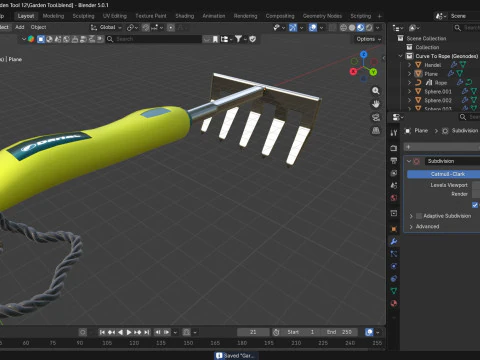Image resolution: width=480 pixels, height=360 pixels.
Task: Select wireframe viewport shading
Action: click(343, 28)
